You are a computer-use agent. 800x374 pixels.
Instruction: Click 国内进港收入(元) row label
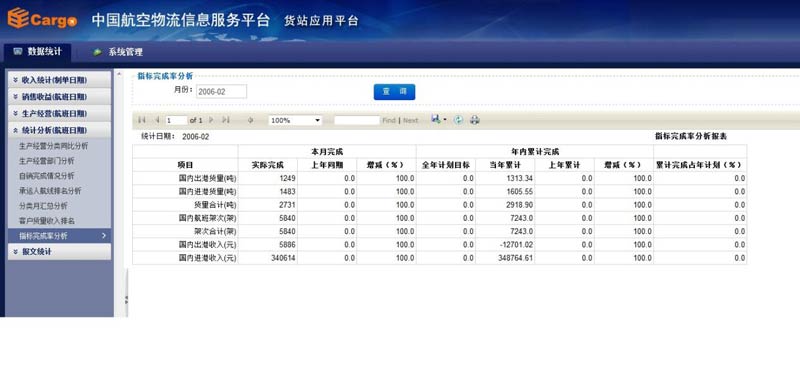pyautogui.click(x=207, y=258)
